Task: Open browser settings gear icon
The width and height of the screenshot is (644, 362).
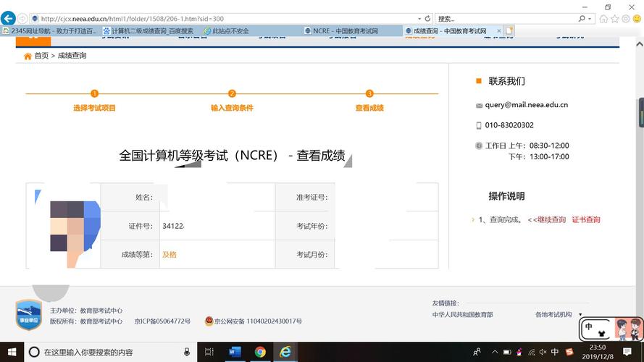Action: point(625,19)
